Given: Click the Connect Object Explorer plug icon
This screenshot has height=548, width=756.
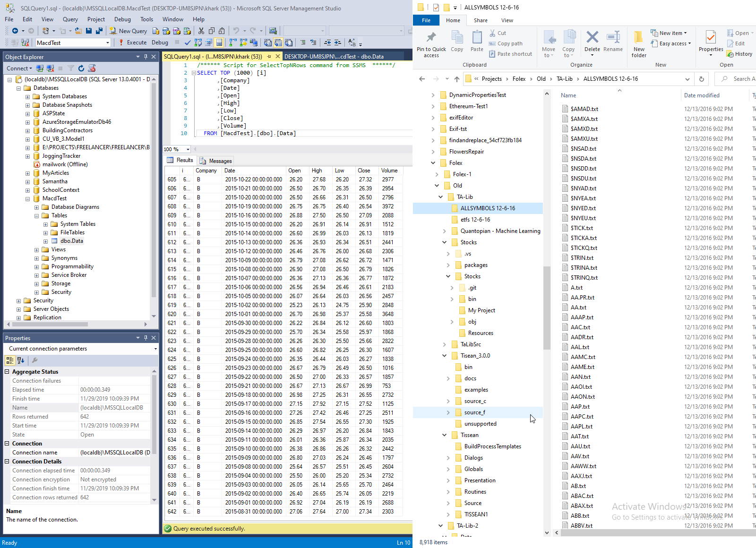Looking at the screenshot, I should 40,68.
